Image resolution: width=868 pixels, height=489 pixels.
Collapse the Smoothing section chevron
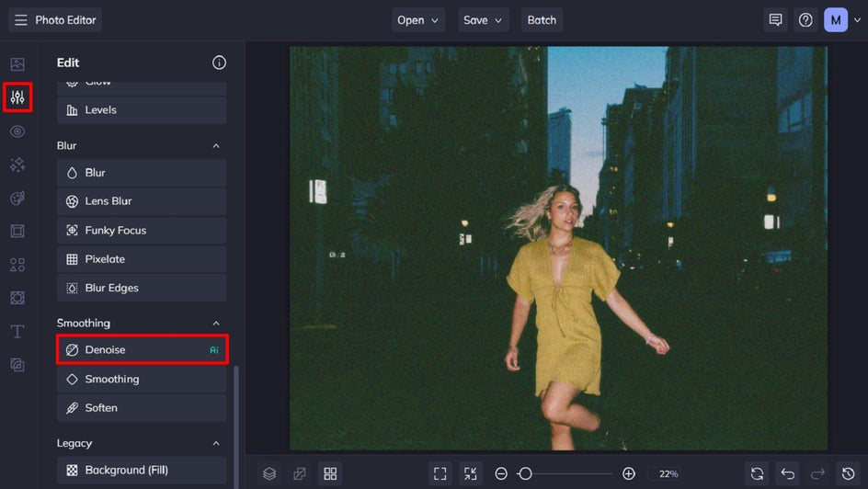[216, 324]
